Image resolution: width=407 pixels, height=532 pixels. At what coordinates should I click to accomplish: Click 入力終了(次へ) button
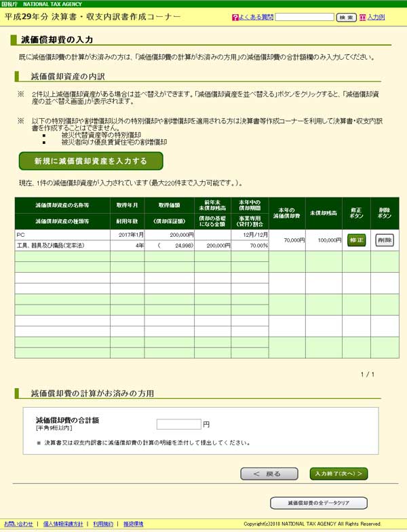[x=338, y=474]
